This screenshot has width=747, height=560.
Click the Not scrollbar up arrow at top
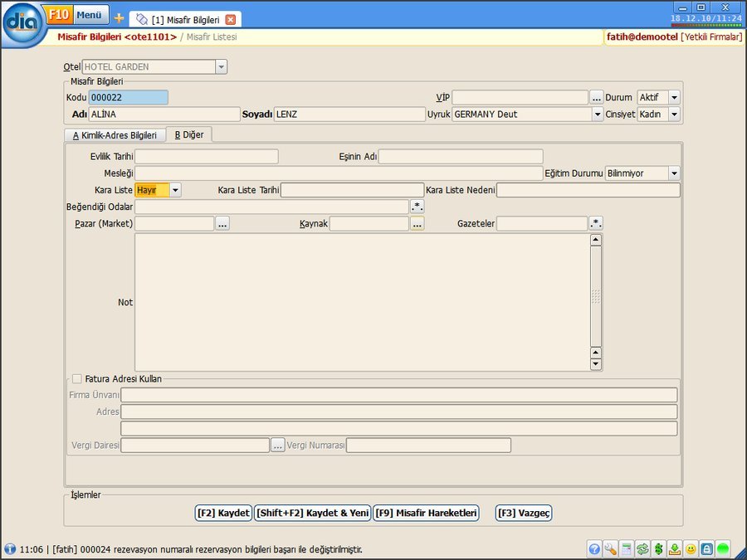click(595, 240)
